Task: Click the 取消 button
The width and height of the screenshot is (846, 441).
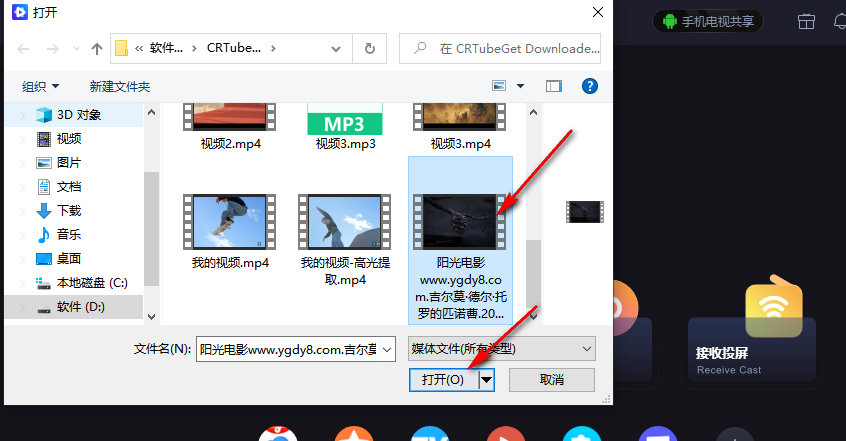Action: click(x=552, y=380)
